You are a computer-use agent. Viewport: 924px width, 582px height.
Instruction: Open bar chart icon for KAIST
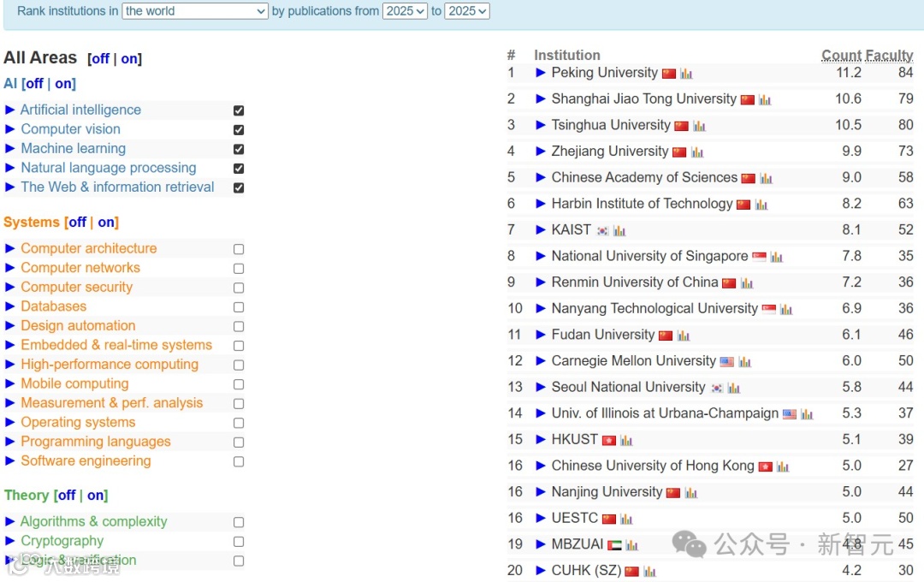[x=619, y=230]
